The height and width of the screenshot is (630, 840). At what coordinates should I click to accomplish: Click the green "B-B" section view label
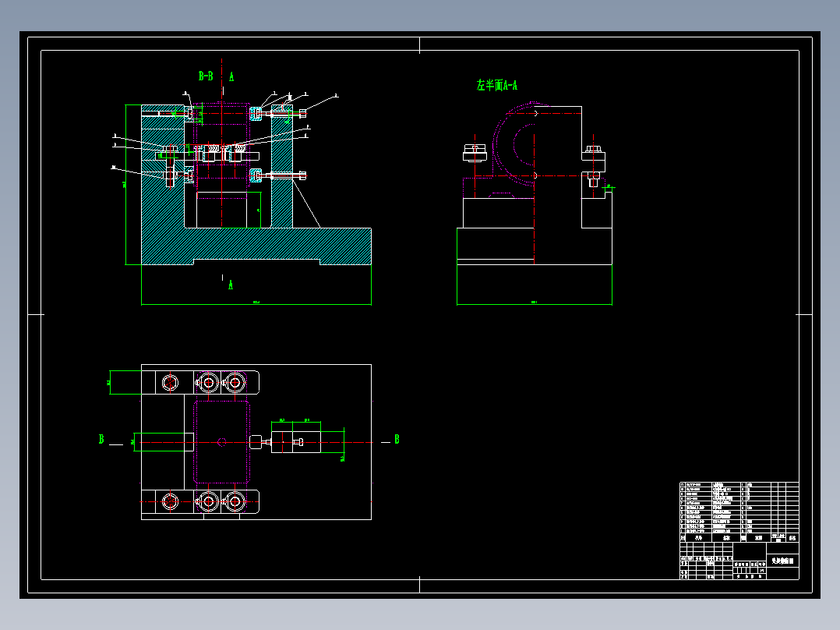click(206, 76)
